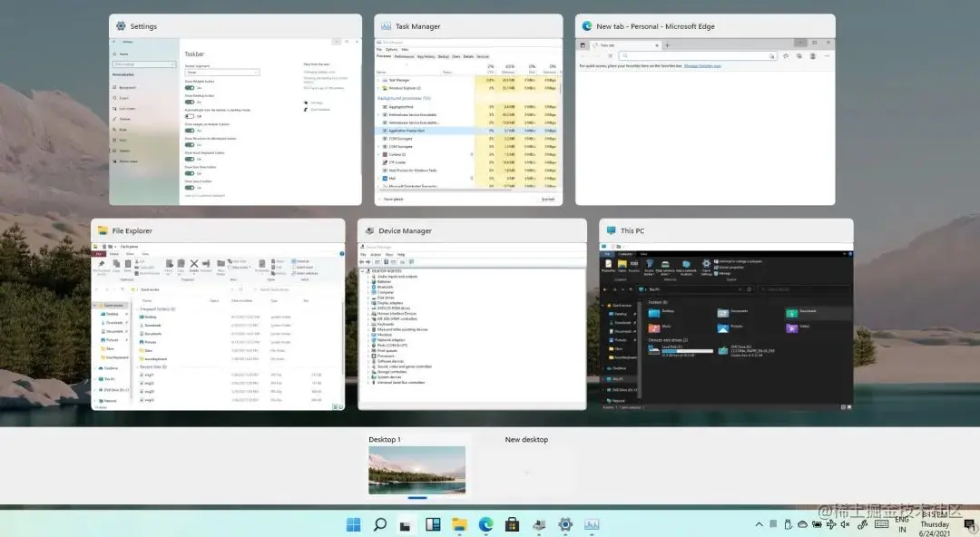Create a New desktop

pyautogui.click(x=526, y=465)
